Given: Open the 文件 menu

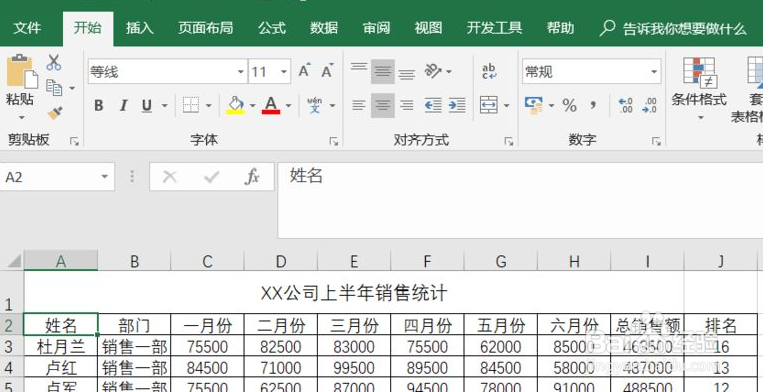Looking at the screenshot, I should [27, 28].
